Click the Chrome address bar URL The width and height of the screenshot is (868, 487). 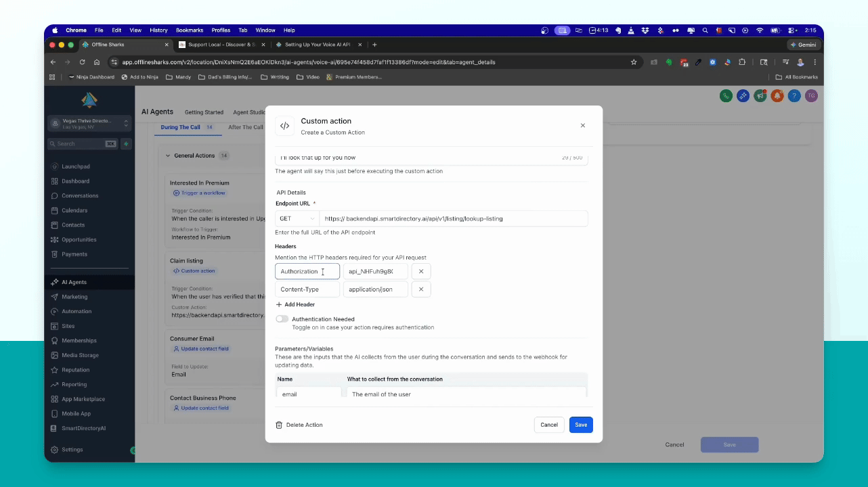click(x=309, y=62)
